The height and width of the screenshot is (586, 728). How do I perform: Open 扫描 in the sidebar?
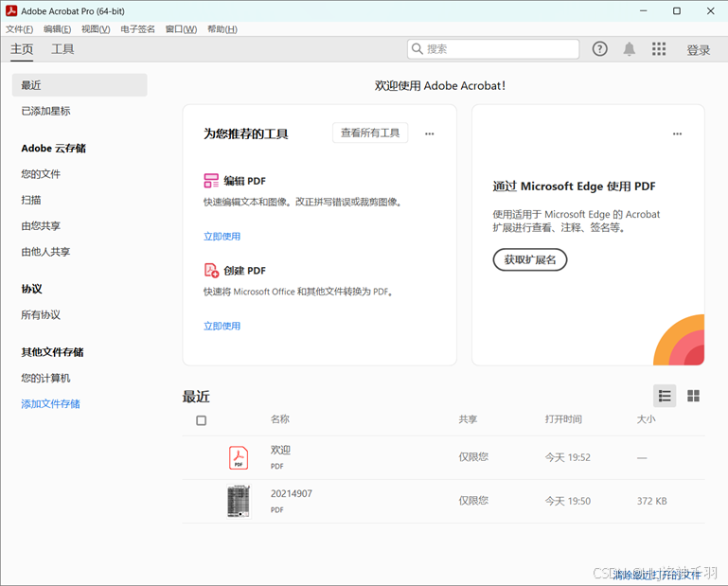click(31, 200)
